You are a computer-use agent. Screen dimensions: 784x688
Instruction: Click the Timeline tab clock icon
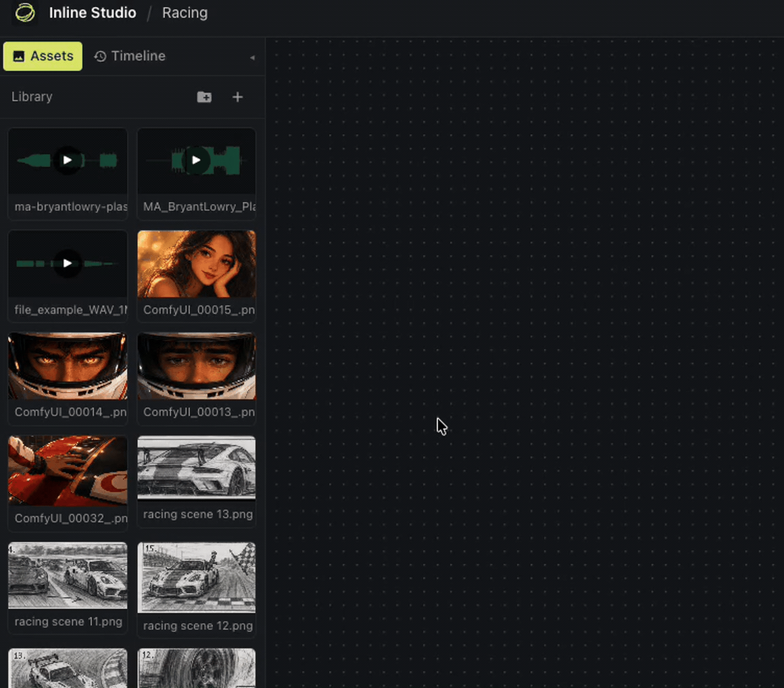[100, 56]
